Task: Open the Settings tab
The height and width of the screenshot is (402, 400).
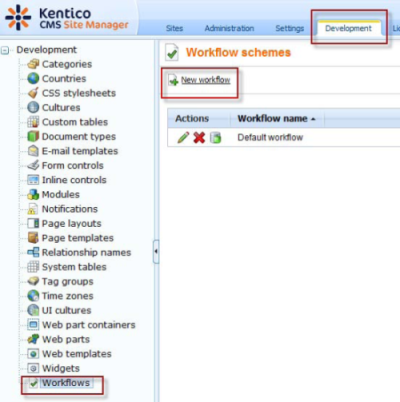Action: click(289, 28)
